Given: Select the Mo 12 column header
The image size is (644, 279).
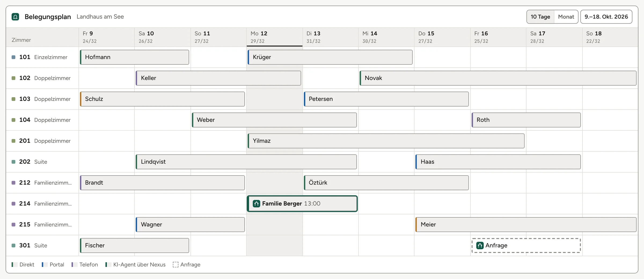Looking at the screenshot, I should 275,37.
